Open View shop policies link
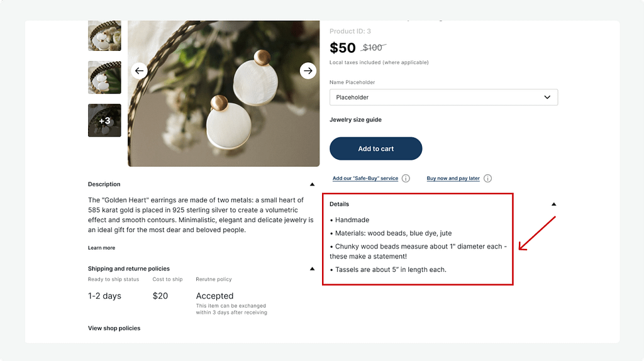Screen dimensions: 644x361 [114, 328]
